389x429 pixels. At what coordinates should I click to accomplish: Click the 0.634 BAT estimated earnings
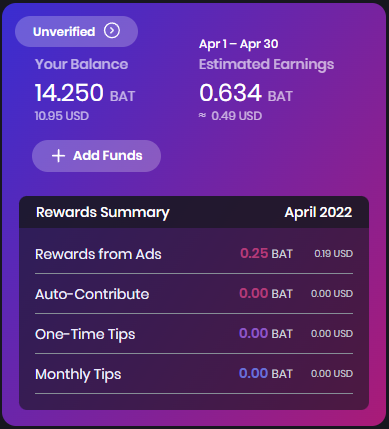(246, 93)
